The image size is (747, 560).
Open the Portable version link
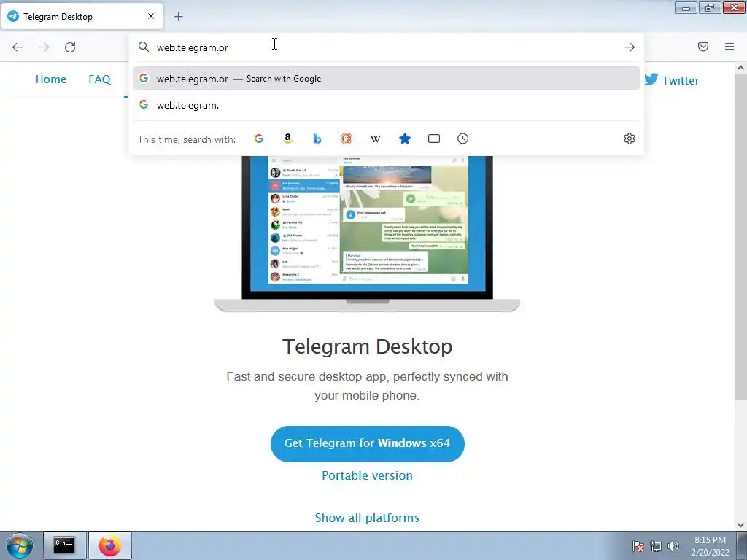tap(368, 475)
